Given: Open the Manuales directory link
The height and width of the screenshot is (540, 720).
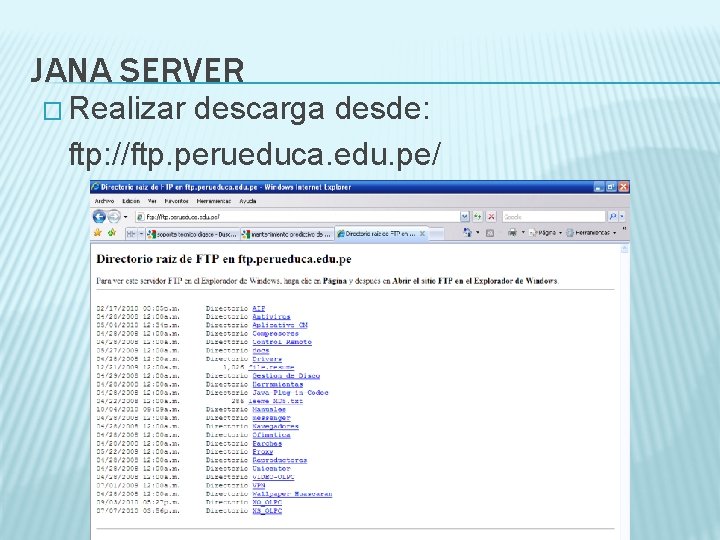Looking at the screenshot, I should (x=269, y=409).
